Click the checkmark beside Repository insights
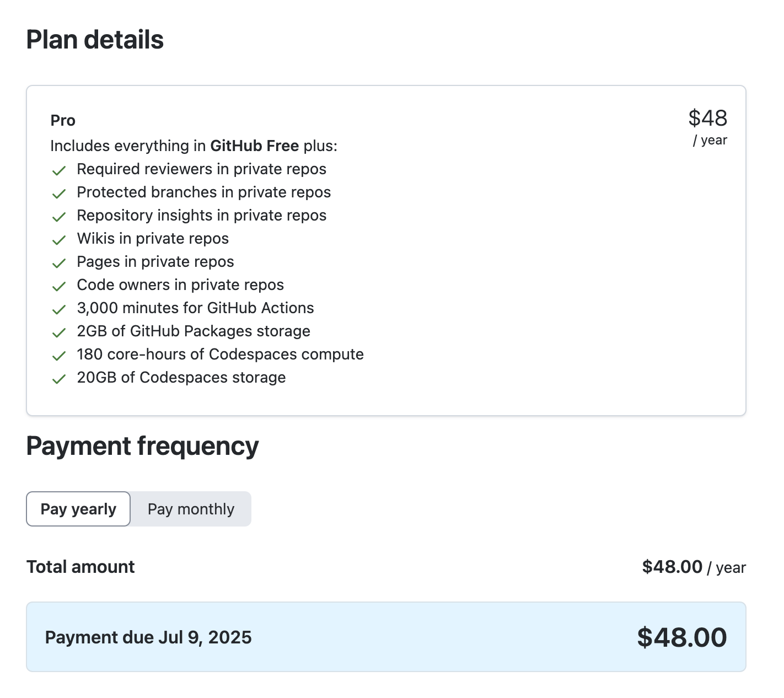Viewport: 784px width, 698px height. 59,217
